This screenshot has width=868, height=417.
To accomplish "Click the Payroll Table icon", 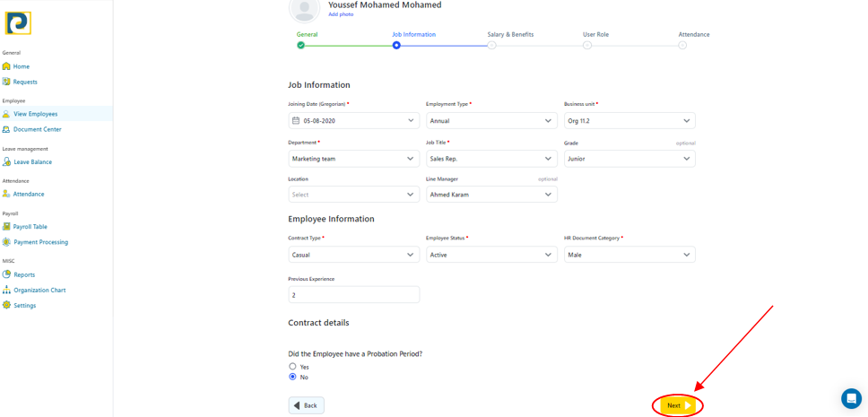I will tap(6, 227).
